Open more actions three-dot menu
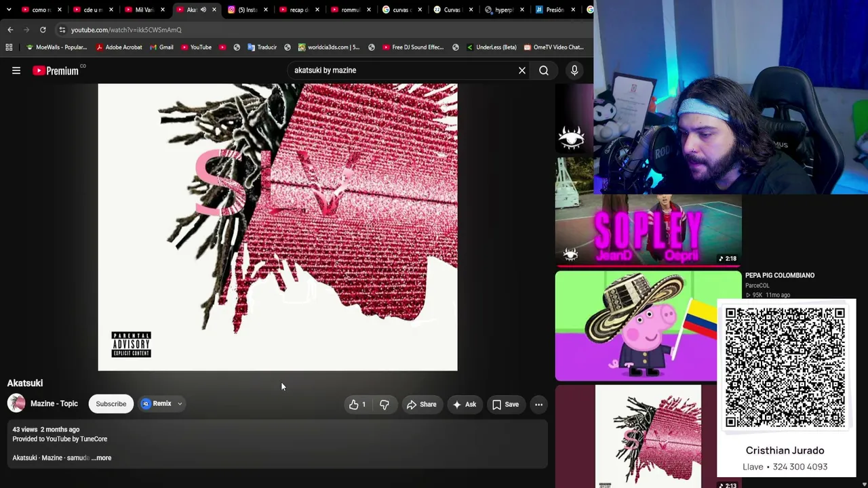This screenshot has height=488, width=868. coord(538,405)
